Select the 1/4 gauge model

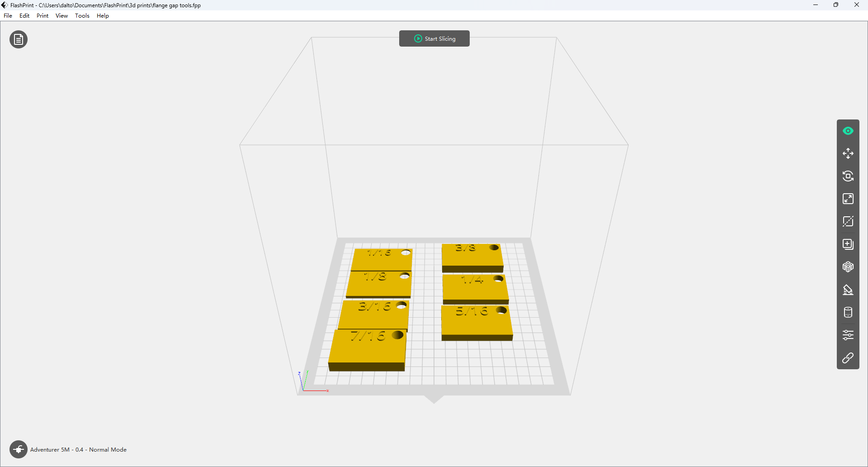476,289
